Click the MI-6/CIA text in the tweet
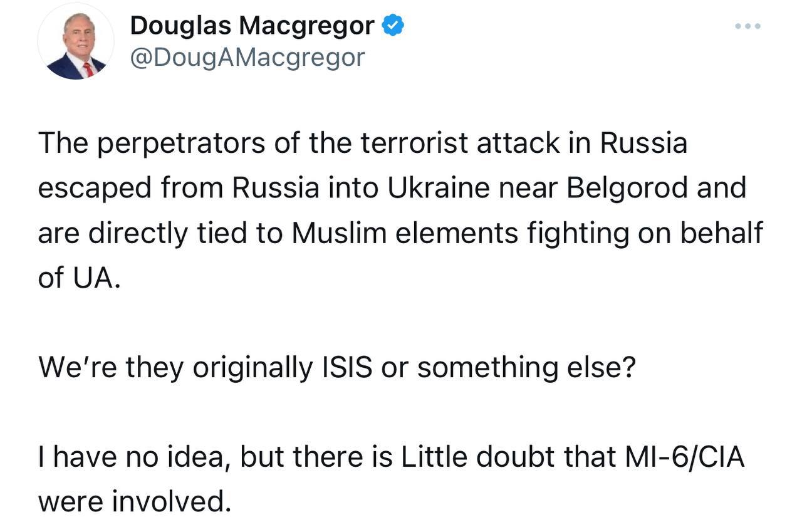 tap(685, 458)
